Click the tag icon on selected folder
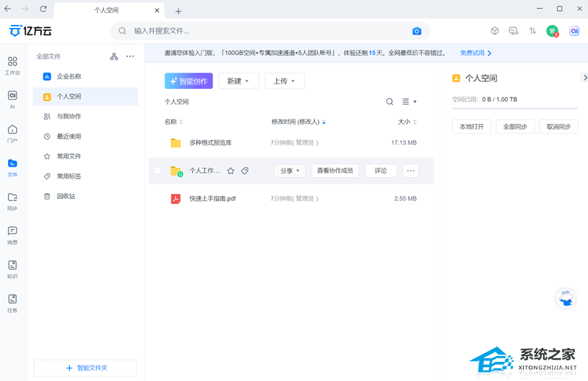The width and height of the screenshot is (588, 381). tap(245, 170)
